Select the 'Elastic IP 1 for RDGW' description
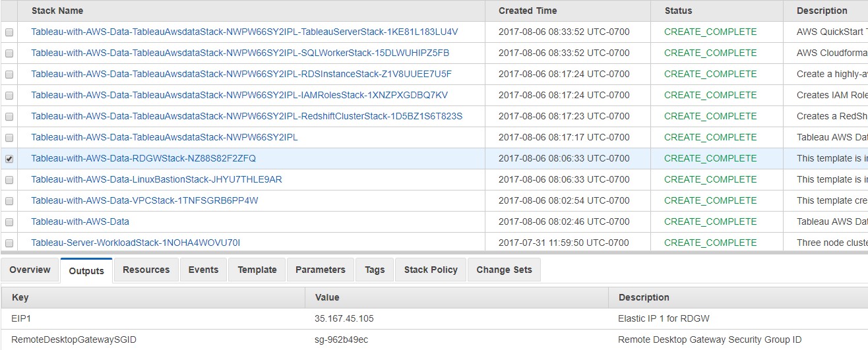868x350 pixels. click(x=664, y=318)
